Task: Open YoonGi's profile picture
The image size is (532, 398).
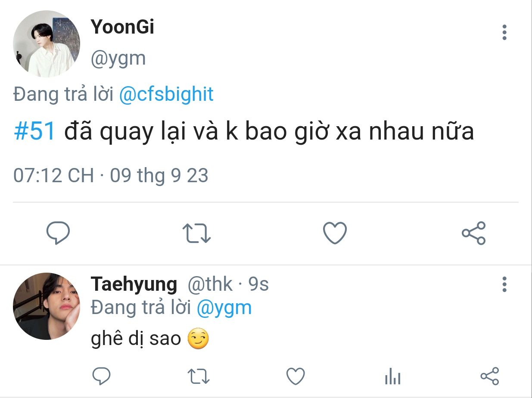Action: coord(47,44)
